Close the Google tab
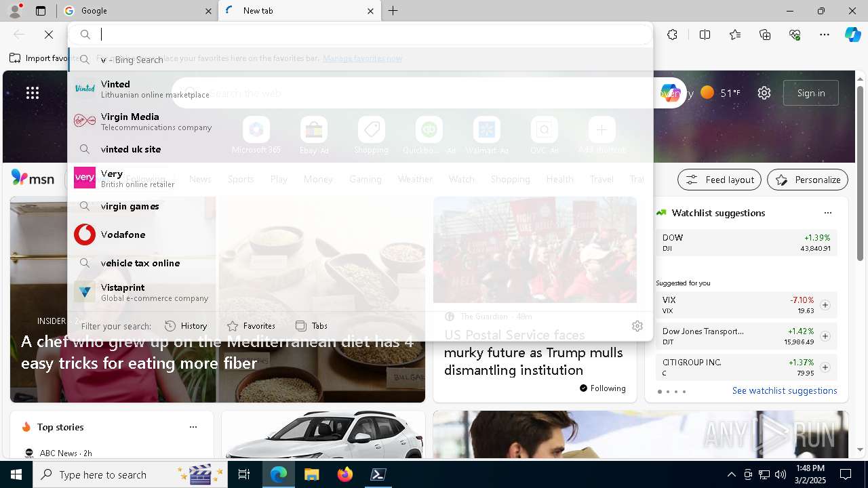 (x=208, y=11)
